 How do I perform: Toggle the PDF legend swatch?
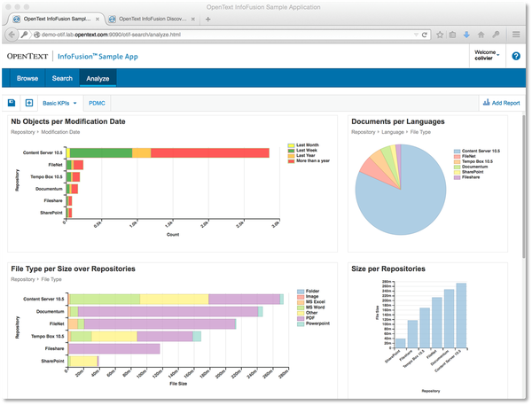click(301, 318)
